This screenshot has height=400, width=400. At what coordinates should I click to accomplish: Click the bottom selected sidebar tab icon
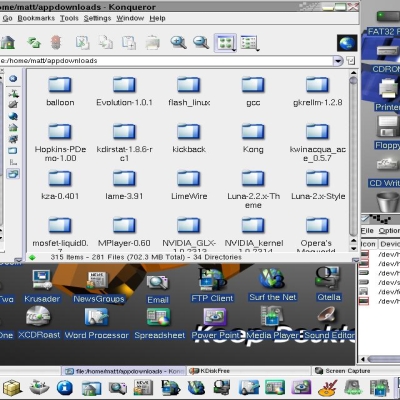pyautogui.click(x=13, y=174)
